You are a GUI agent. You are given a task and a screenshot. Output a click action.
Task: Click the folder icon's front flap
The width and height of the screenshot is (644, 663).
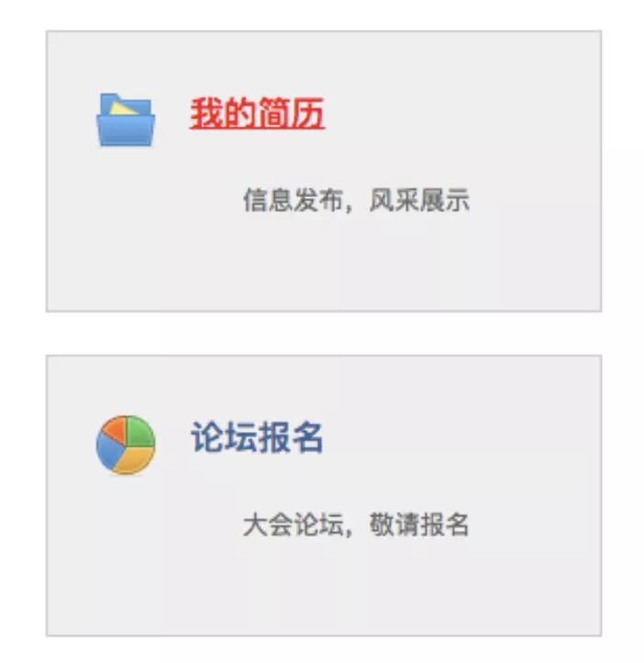click(x=126, y=130)
